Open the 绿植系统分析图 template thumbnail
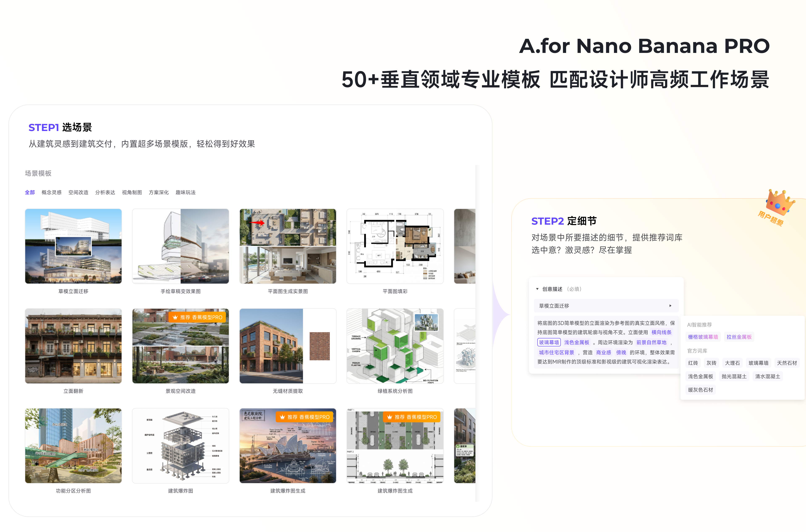This screenshot has height=532, width=806. [395, 346]
